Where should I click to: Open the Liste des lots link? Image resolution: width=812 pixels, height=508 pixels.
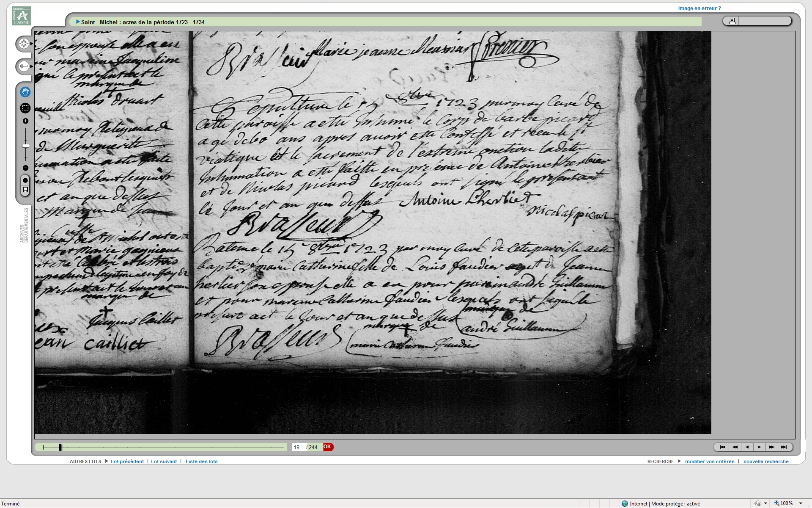coord(201,461)
